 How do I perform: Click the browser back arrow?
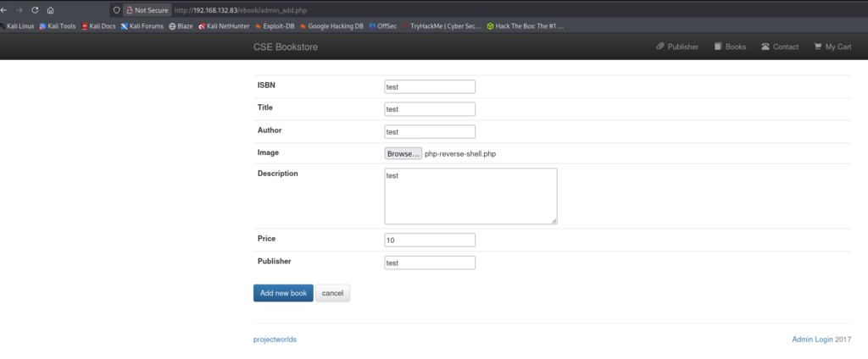pyautogui.click(x=4, y=10)
